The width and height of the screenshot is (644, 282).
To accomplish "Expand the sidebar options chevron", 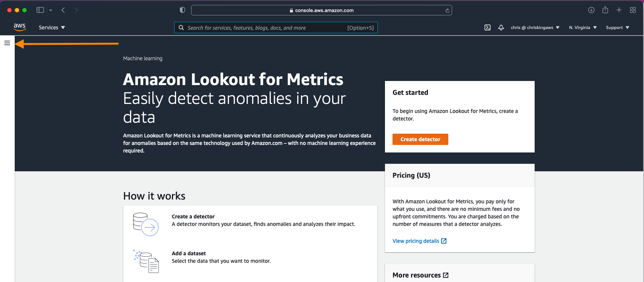I will (x=51, y=10).
